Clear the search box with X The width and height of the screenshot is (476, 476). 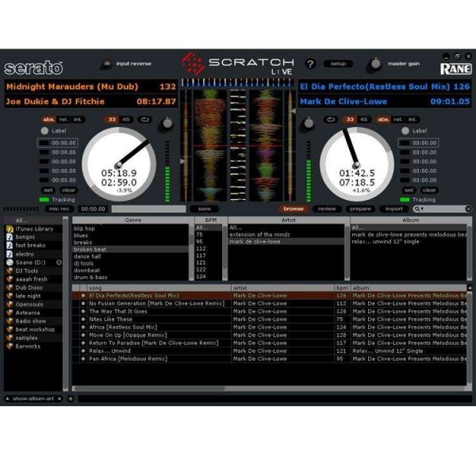[468, 209]
